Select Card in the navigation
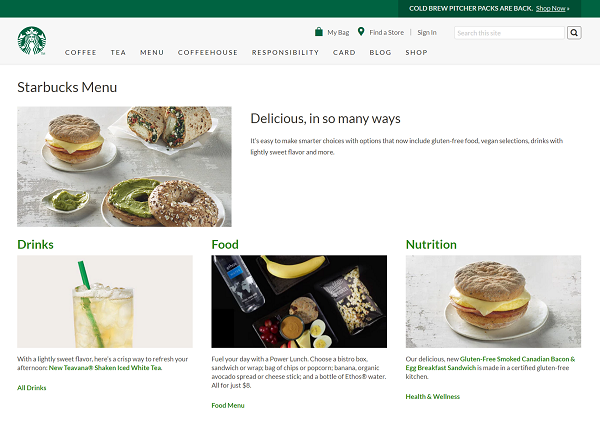The width and height of the screenshot is (600, 422). coord(344,52)
